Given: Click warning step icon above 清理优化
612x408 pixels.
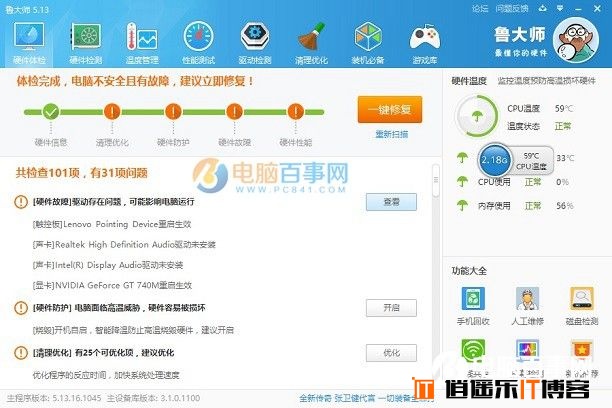Looking at the screenshot, I should (112, 112).
